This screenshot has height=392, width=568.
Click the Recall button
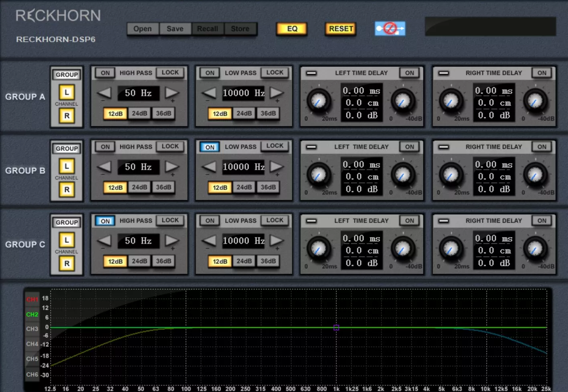click(208, 29)
